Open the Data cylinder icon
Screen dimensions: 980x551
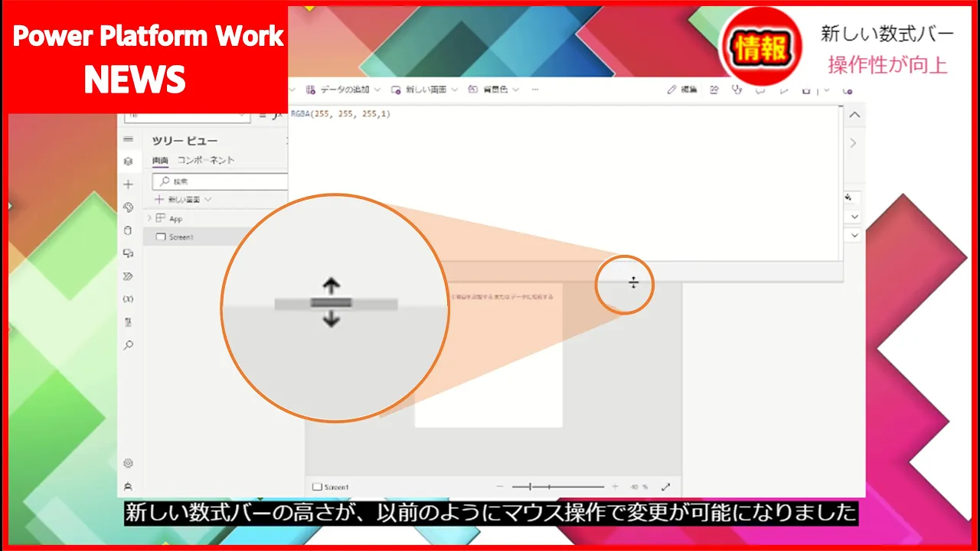point(128,230)
